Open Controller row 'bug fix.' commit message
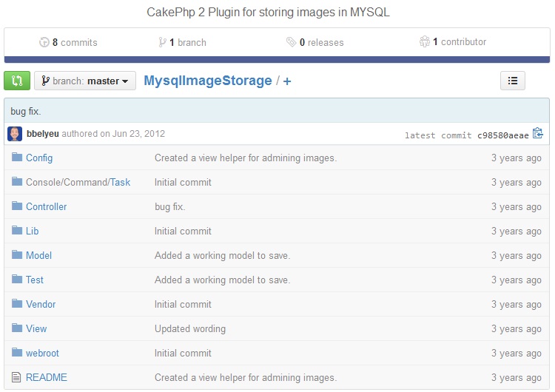Image resolution: width=555 pixels, height=392 pixels. pos(170,206)
